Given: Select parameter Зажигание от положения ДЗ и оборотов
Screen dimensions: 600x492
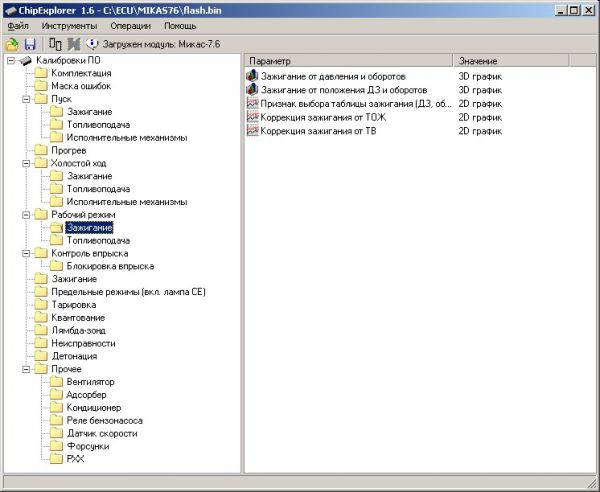Looking at the screenshot, I should 344,90.
